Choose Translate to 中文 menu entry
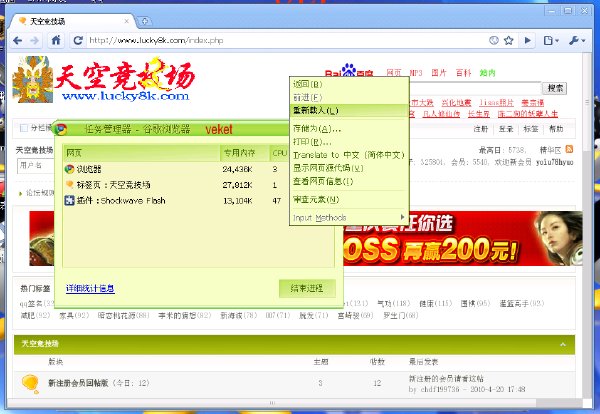The height and width of the screenshot is (414, 600). [x=349, y=155]
